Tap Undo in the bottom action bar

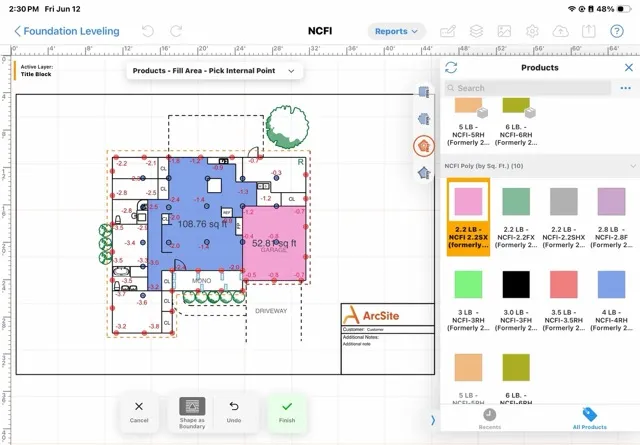pos(234,412)
